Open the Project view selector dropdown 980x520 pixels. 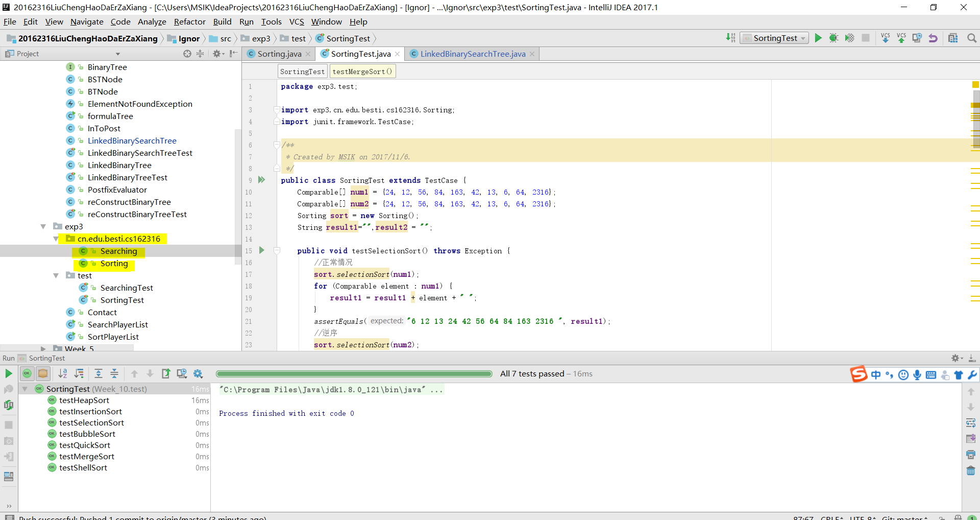(x=118, y=54)
